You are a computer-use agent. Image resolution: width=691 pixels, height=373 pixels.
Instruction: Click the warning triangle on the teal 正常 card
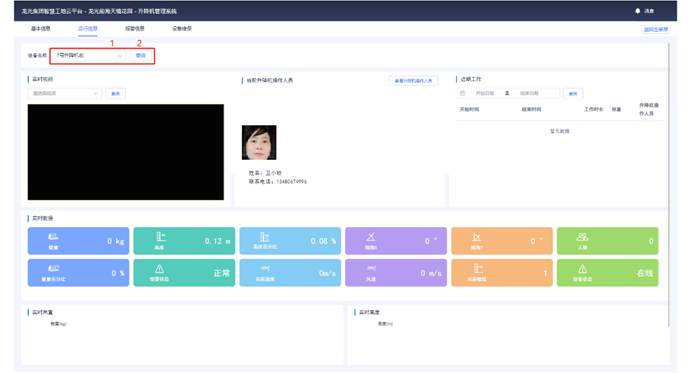click(x=159, y=269)
